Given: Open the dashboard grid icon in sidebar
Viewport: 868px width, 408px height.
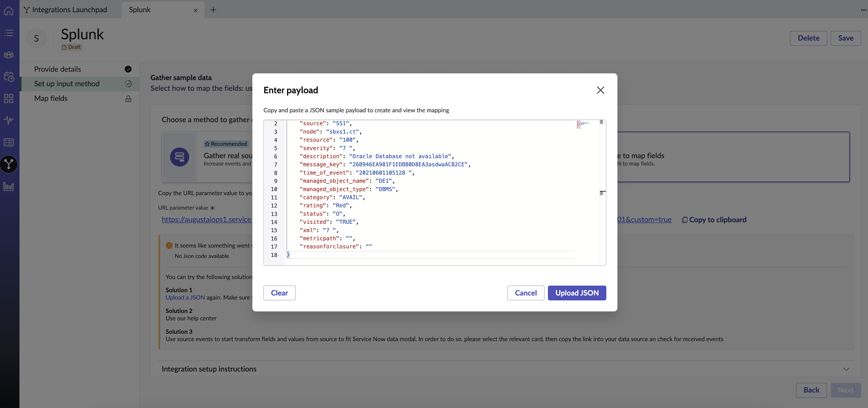Looking at the screenshot, I should point(9,98).
